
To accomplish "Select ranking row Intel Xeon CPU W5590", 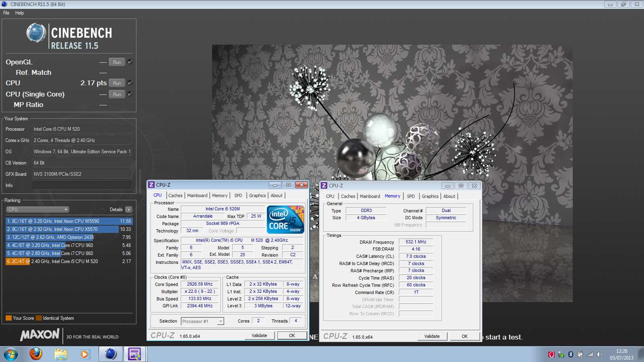I will click(68, 221).
